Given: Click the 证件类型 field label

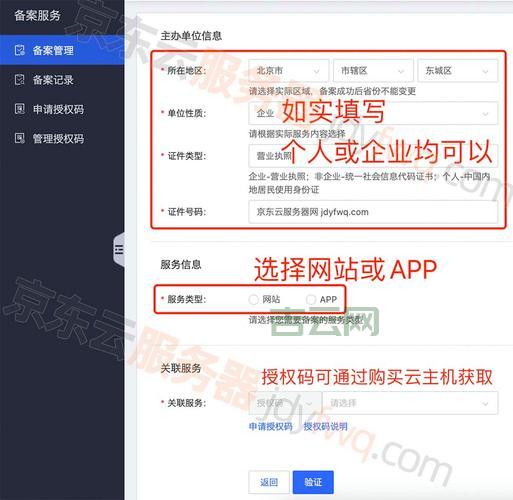Looking at the screenshot, I should click(x=187, y=156).
